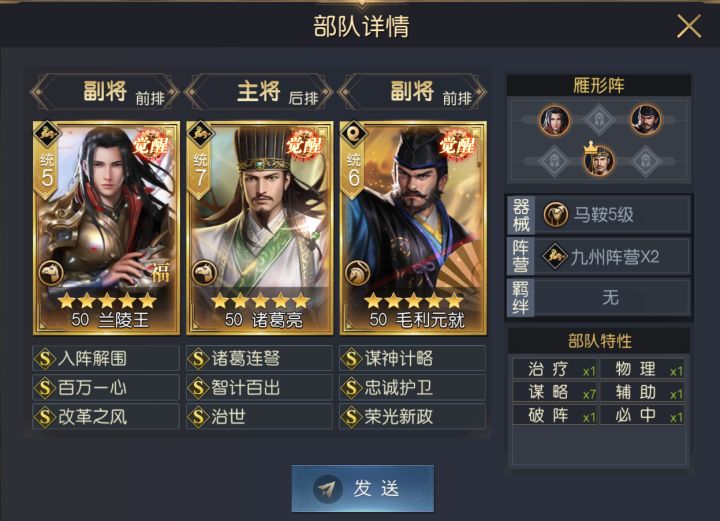Open the 诸葛亮 general card
The width and height of the screenshot is (720, 521).
(x=260, y=228)
